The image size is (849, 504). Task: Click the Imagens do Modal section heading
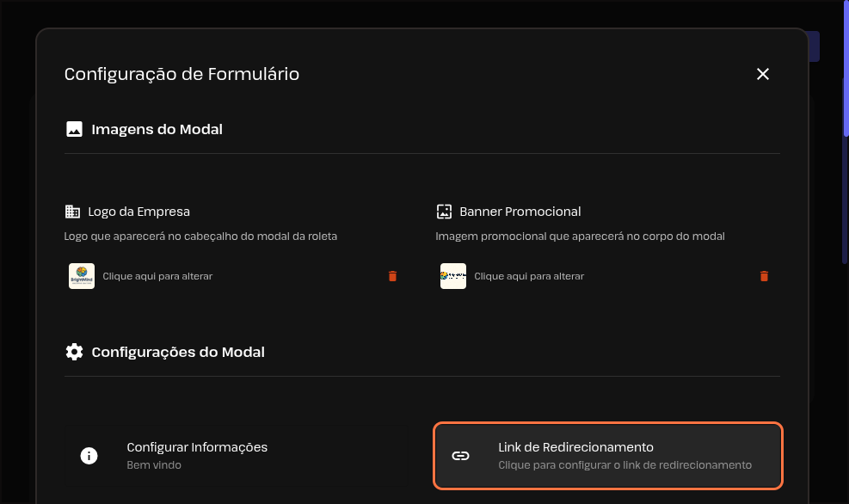tap(157, 129)
